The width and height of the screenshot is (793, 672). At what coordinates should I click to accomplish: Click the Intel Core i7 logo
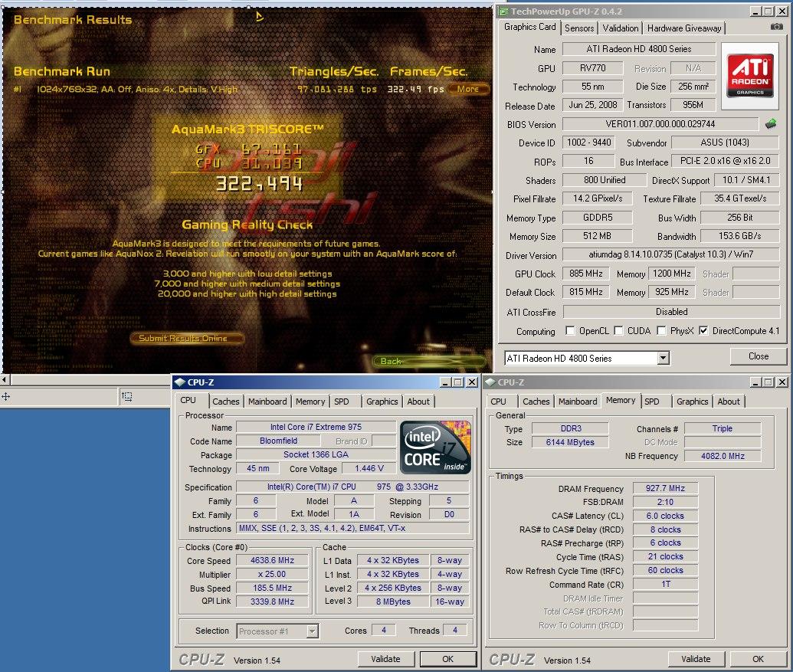(x=435, y=447)
